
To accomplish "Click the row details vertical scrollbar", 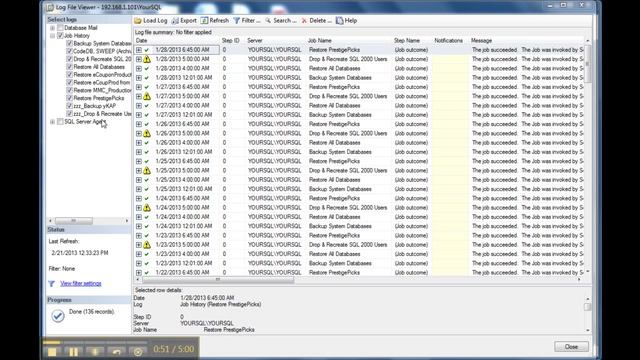I will click(588, 314).
